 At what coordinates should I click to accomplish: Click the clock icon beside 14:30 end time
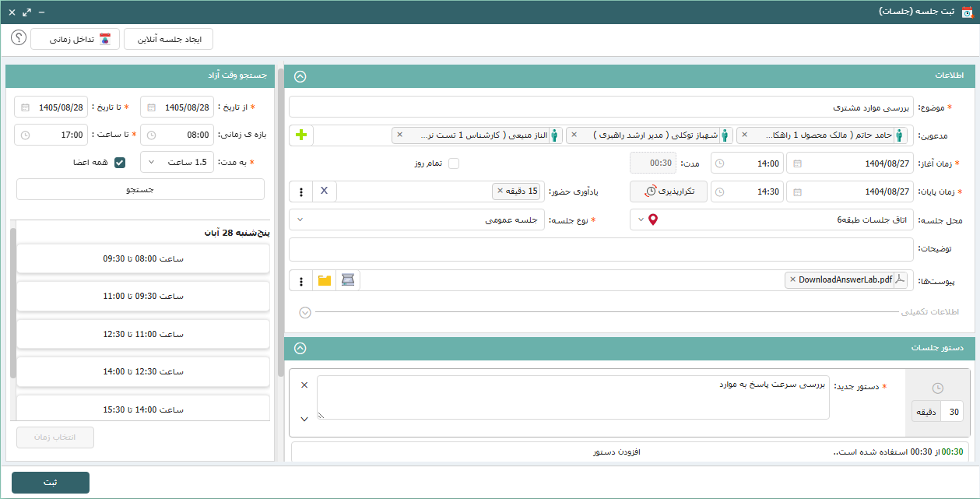click(x=719, y=192)
